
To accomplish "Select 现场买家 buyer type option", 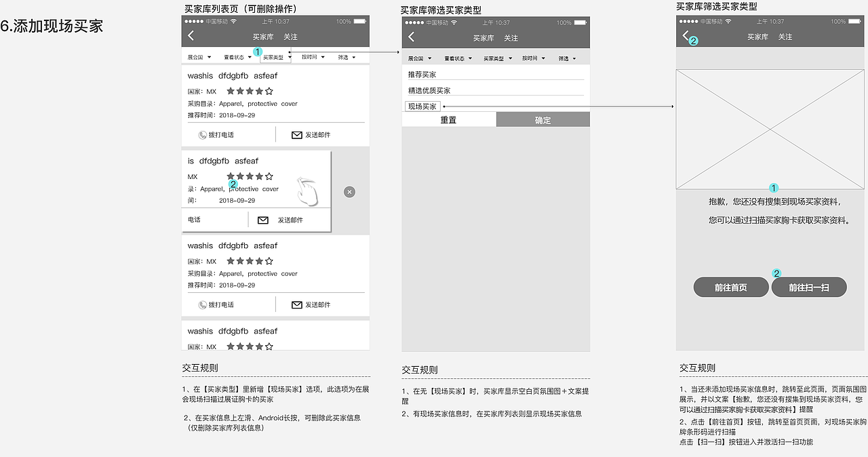I will click(x=423, y=106).
